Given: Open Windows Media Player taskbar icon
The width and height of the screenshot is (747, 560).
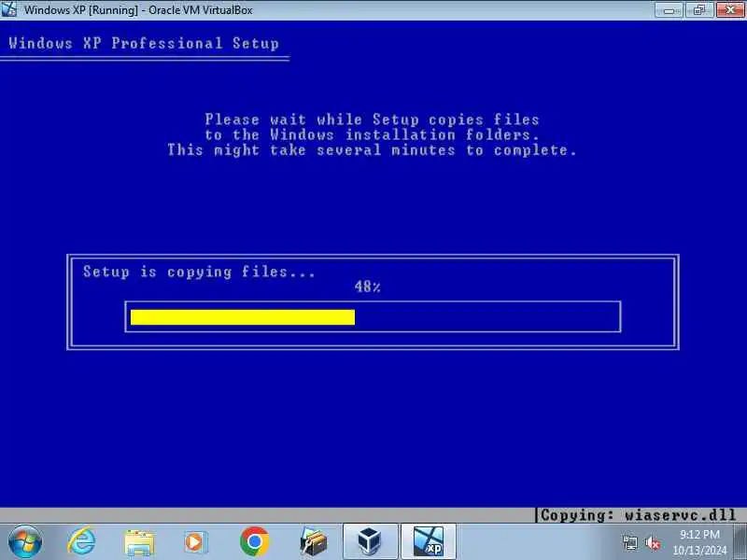Looking at the screenshot, I should (195, 542).
